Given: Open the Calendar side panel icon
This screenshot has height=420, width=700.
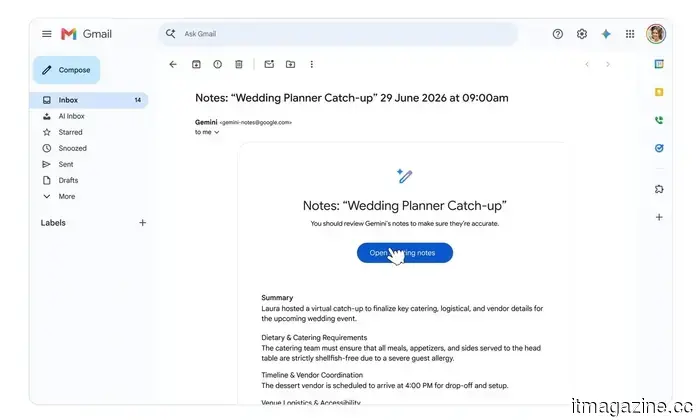Looking at the screenshot, I should pos(659,64).
